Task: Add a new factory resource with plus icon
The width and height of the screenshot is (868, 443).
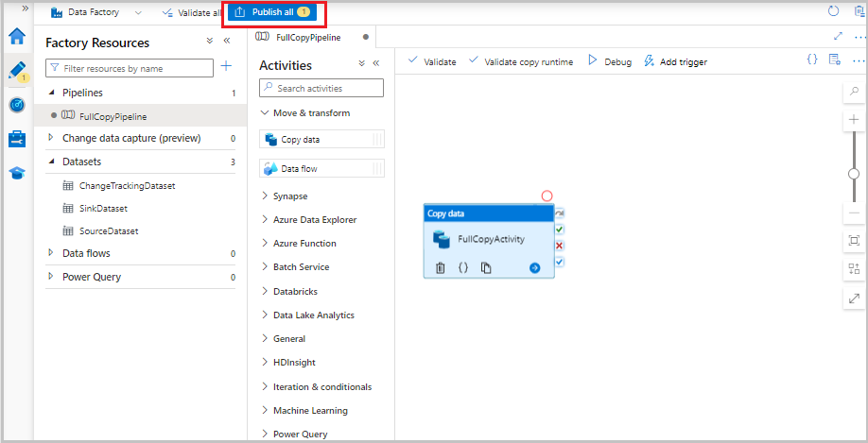Action: (226, 66)
